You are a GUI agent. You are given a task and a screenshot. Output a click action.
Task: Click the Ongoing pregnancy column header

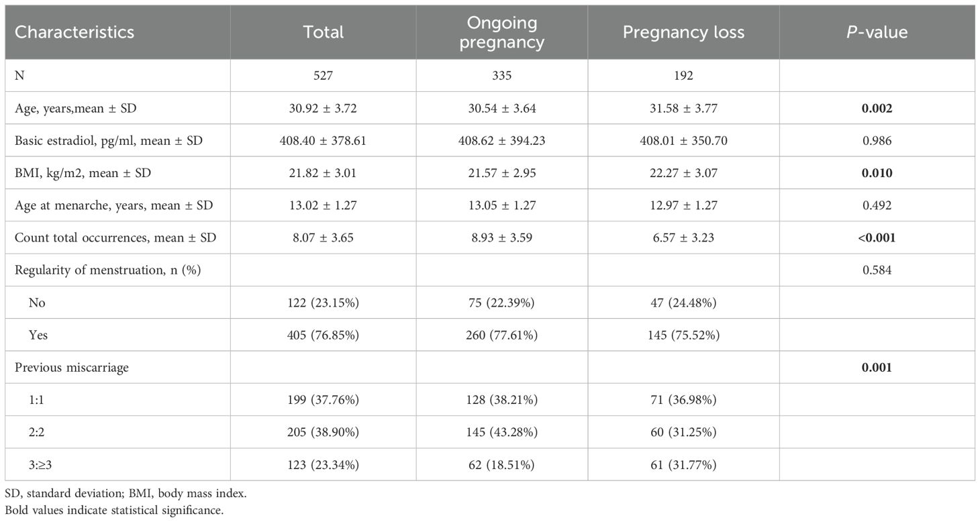pos(501,32)
